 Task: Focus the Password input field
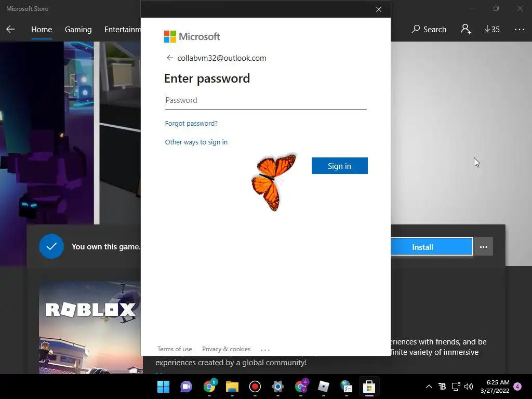click(265, 100)
